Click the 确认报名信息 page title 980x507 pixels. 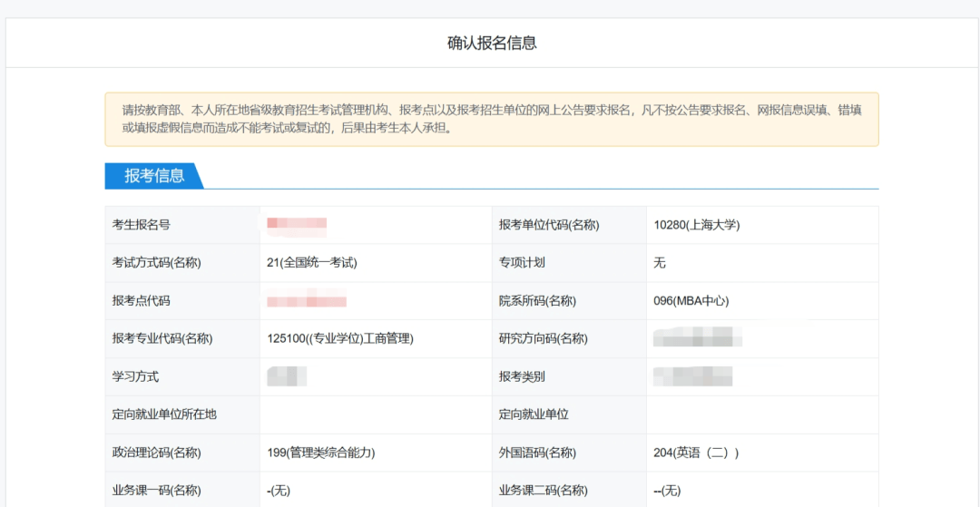point(491,43)
